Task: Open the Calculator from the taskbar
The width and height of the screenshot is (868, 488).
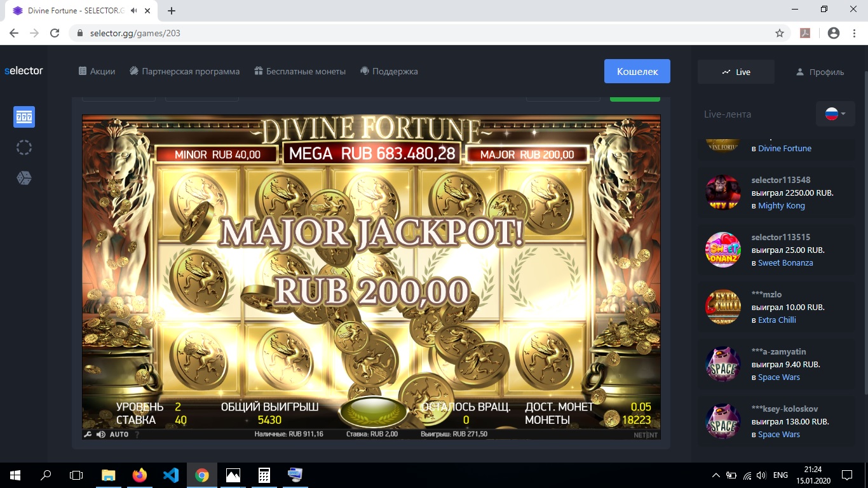Action: point(264,475)
